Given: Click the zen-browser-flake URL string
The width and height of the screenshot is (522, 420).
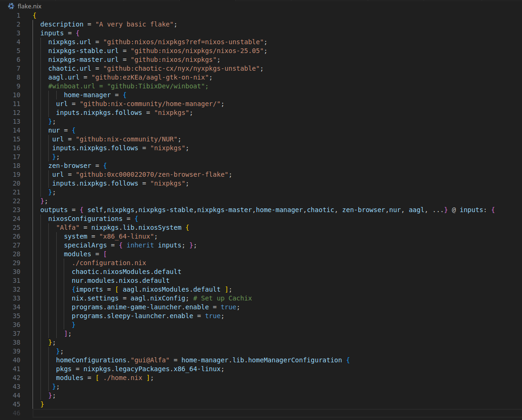Looking at the screenshot, I should click(152, 174).
